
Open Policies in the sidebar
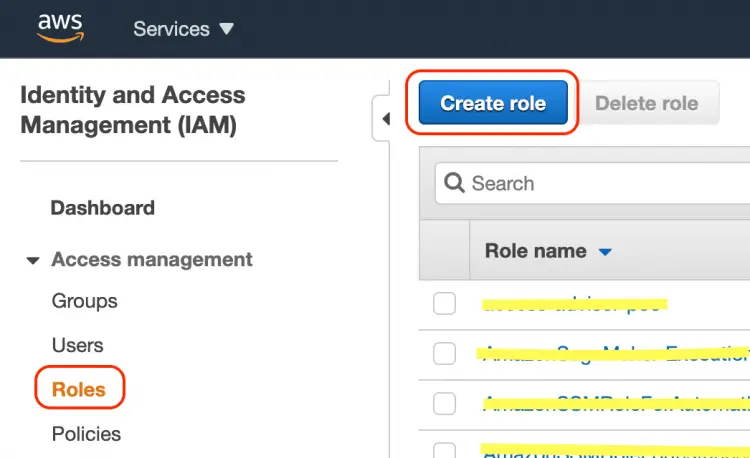coord(87,434)
